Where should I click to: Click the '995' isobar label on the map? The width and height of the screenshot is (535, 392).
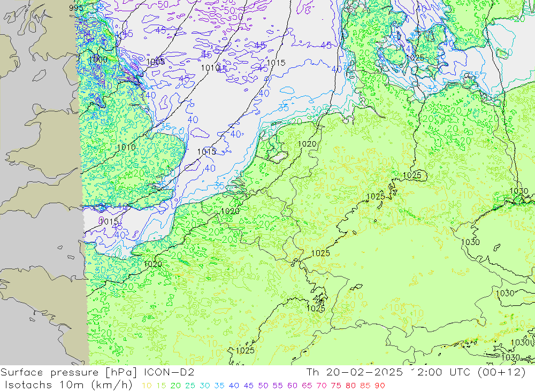(x=76, y=8)
